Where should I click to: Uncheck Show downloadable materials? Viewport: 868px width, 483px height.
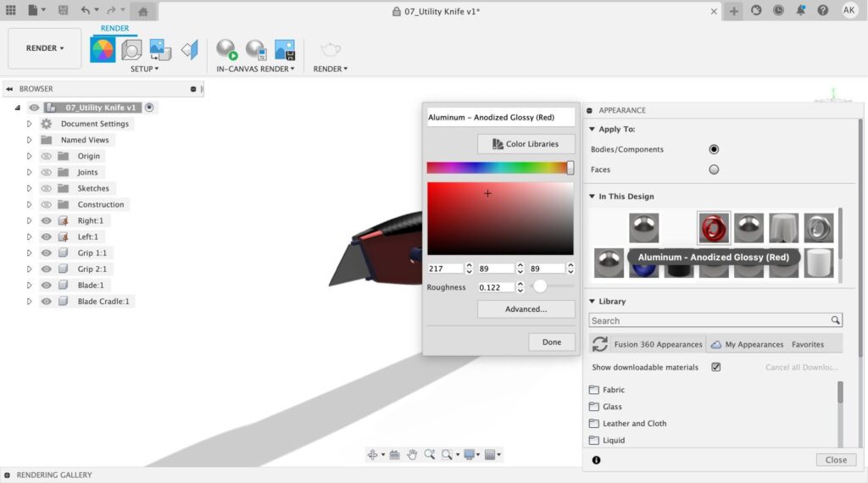tap(716, 367)
